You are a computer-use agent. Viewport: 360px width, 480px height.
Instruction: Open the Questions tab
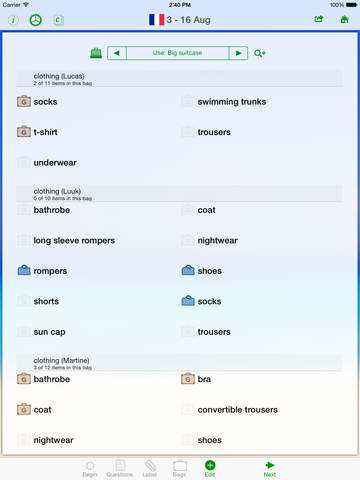coord(120,469)
